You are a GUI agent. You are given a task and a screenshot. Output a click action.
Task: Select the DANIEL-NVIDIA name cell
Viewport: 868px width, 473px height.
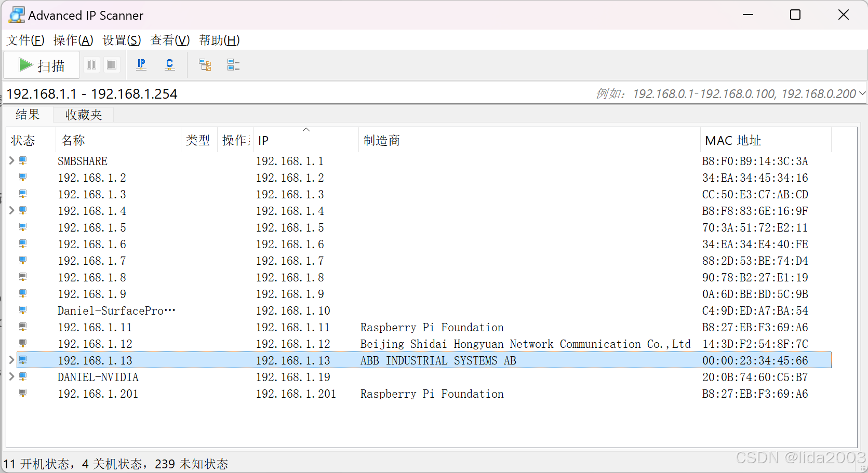98,377
